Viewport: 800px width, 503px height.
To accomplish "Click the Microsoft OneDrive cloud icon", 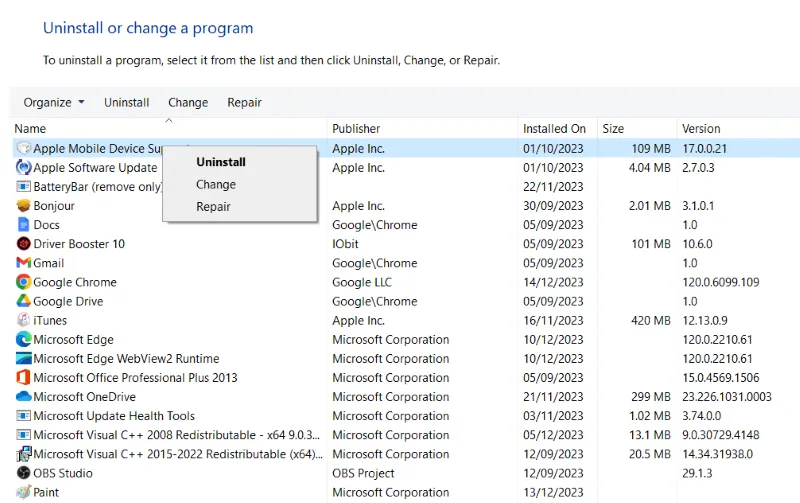I will tap(23, 397).
